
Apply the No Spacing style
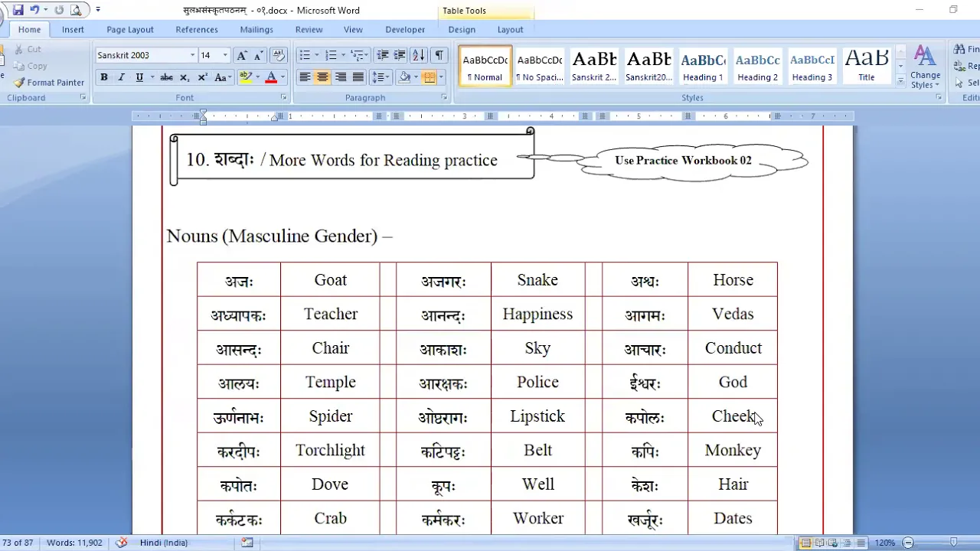[540, 66]
